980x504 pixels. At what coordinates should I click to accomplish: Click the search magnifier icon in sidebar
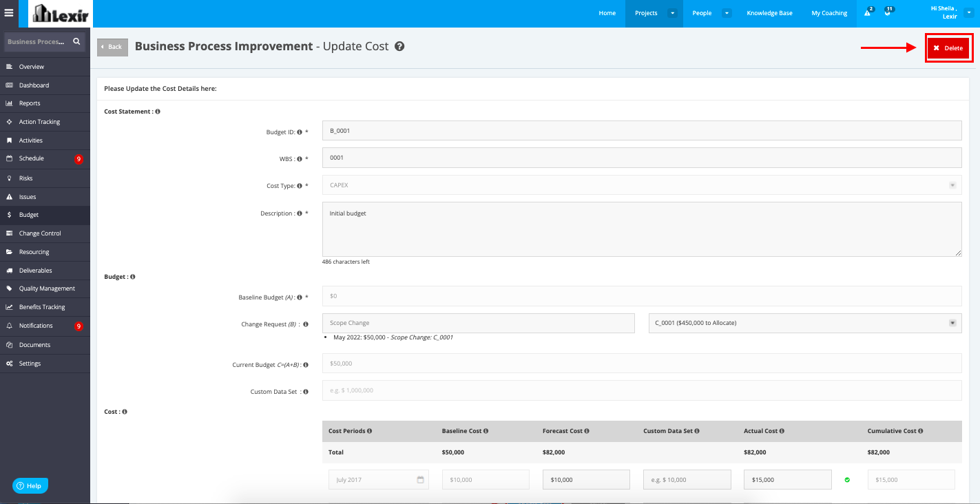click(76, 41)
